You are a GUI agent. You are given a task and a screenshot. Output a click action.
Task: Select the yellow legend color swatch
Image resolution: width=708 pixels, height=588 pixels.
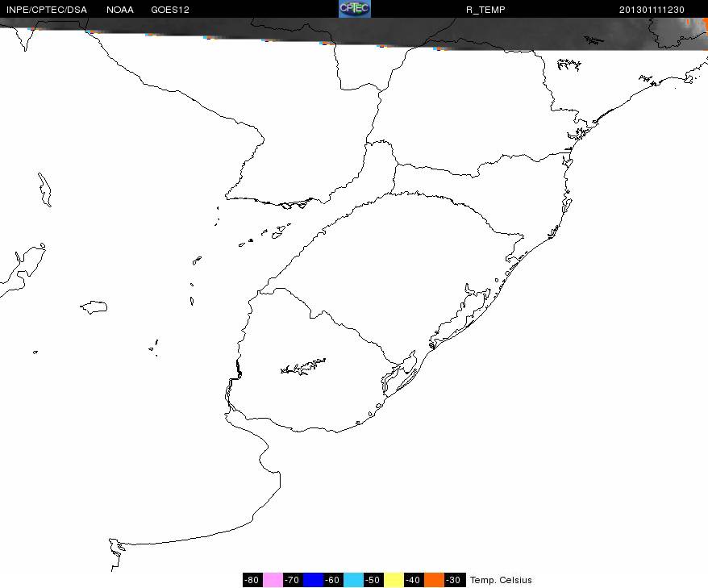[394, 580]
